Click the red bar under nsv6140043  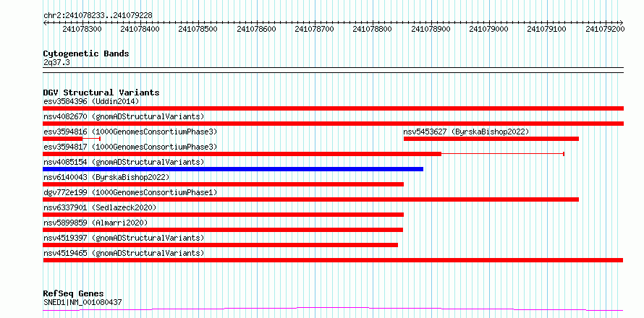pyautogui.click(x=223, y=184)
